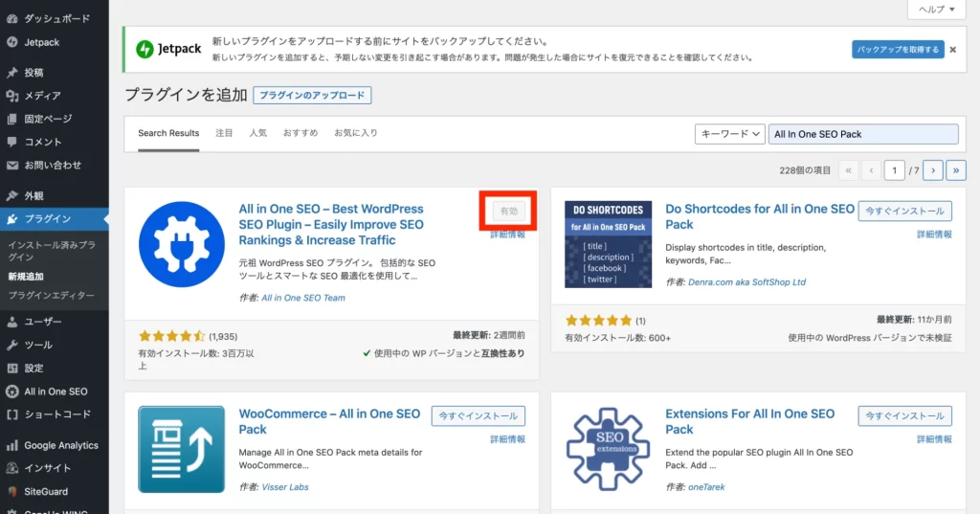Viewport: 980px width, 514px height.
Task: Open Jetpack from the sidebar menu
Action: pos(41,42)
